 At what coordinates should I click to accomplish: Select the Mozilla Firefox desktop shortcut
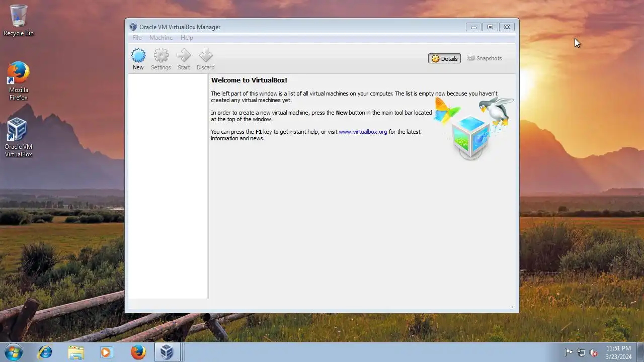click(19, 81)
